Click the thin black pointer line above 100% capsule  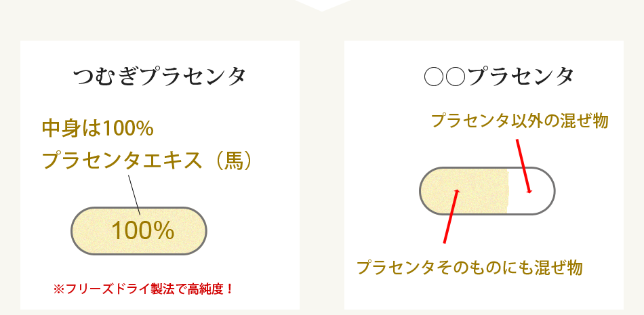(x=134, y=195)
